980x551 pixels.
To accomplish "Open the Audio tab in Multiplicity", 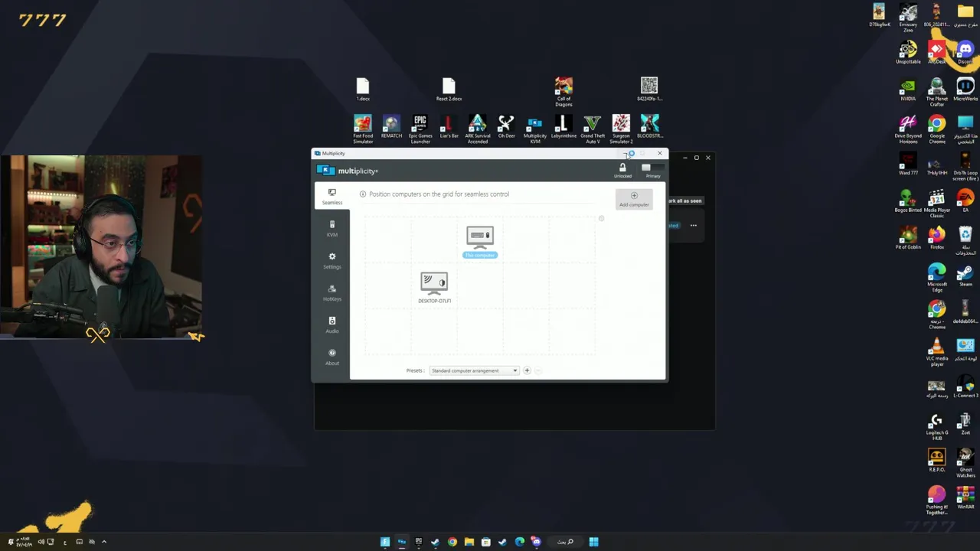I will tap(332, 325).
